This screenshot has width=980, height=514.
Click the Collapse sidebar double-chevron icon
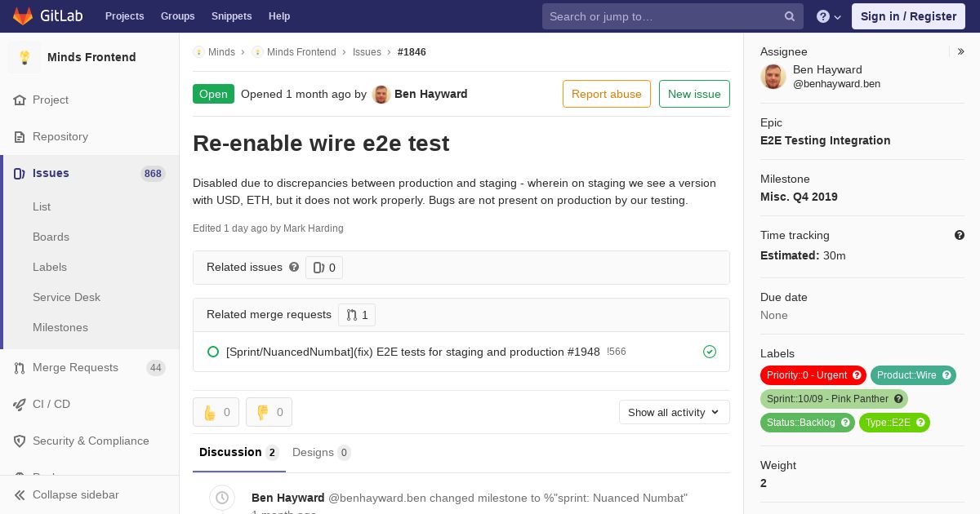(x=20, y=494)
